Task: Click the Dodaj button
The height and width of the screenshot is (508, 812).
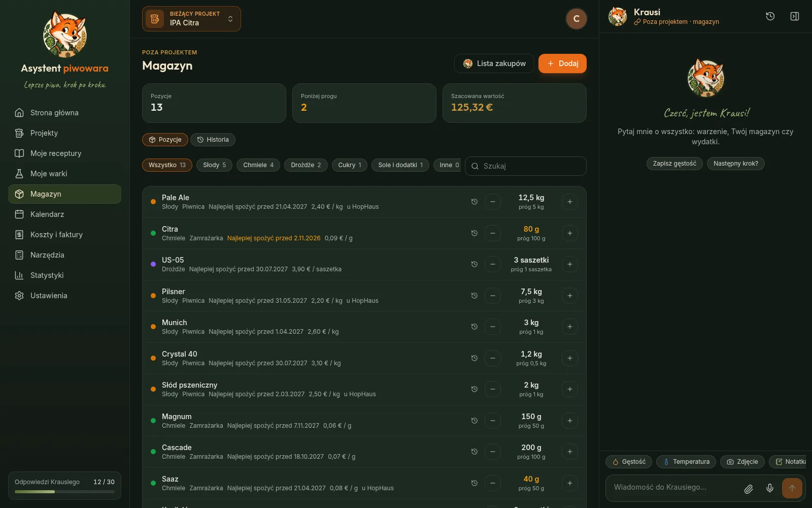Action: coord(562,63)
